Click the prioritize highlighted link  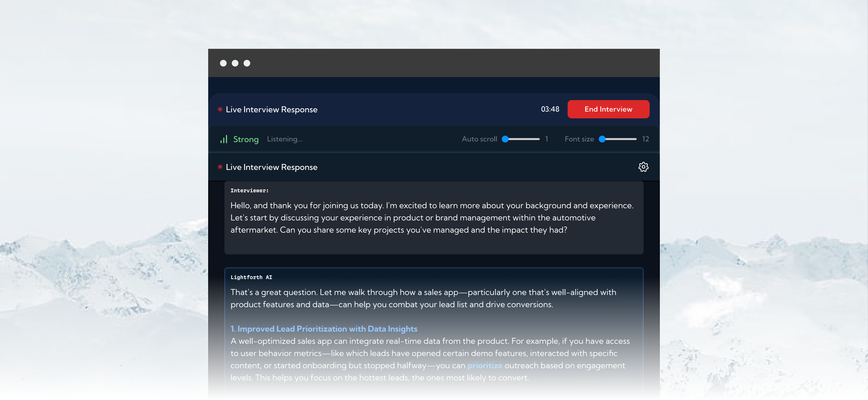coord(485,366)
